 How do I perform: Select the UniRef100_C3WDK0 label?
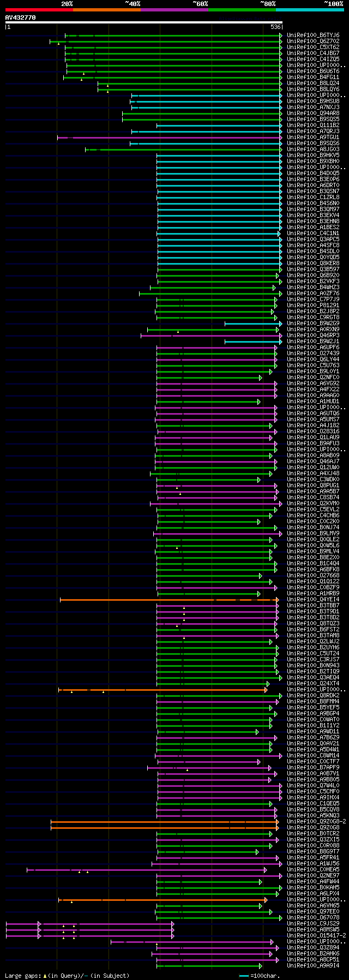coord(313,480)
